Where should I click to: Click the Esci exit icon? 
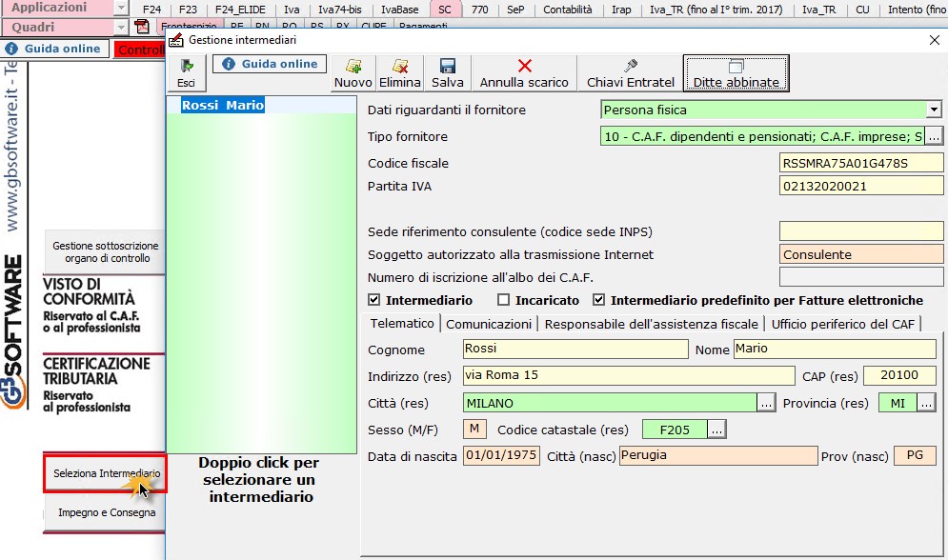[187, 66]
